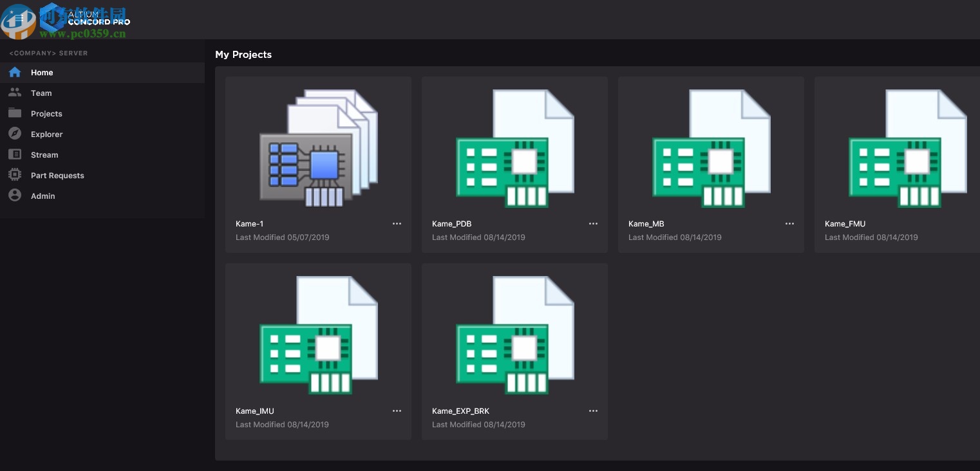Open the options menu for Kame_PDB
Screen dimensions: 980x471
point(593,223)
